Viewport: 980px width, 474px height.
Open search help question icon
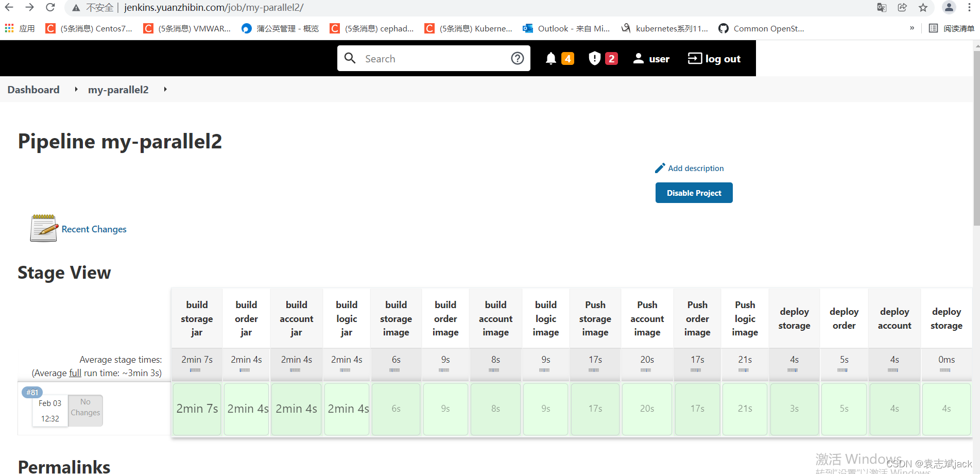point(518,58)
